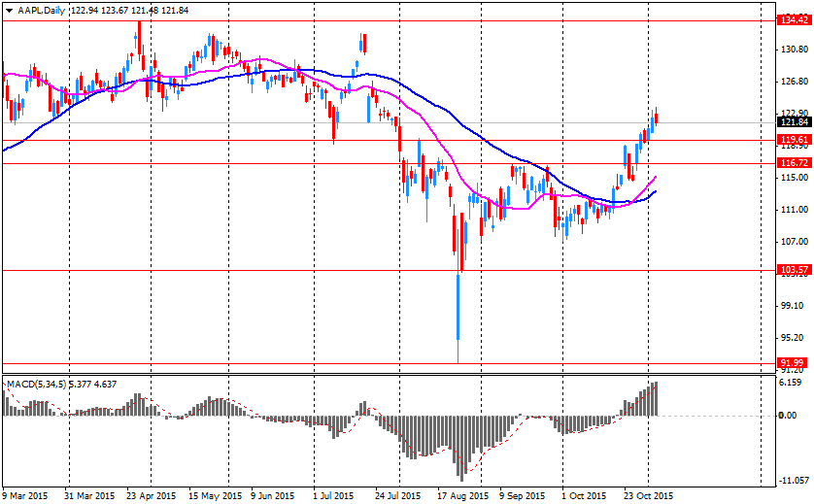Select the horizontal line at 103.57

pos(388,270)
